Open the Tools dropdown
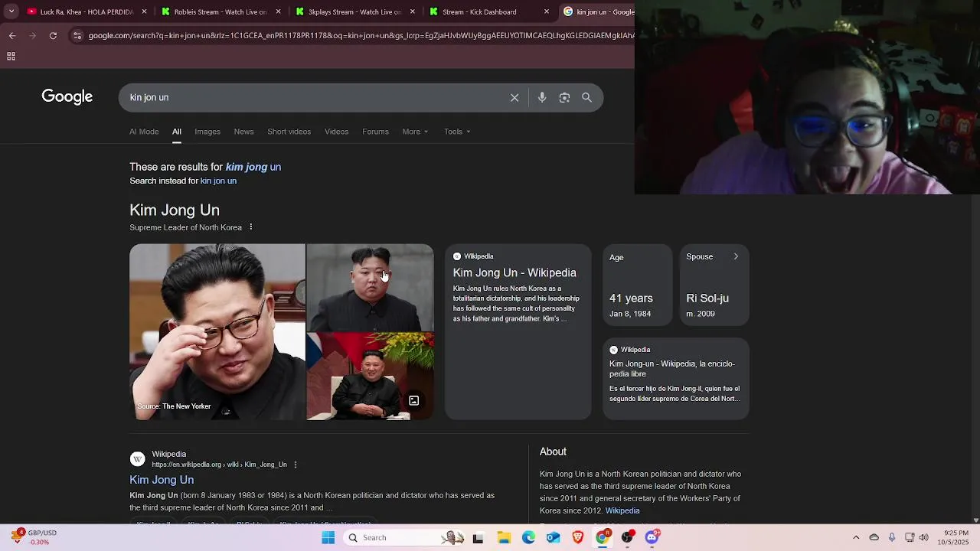 [x=457, y=132]
